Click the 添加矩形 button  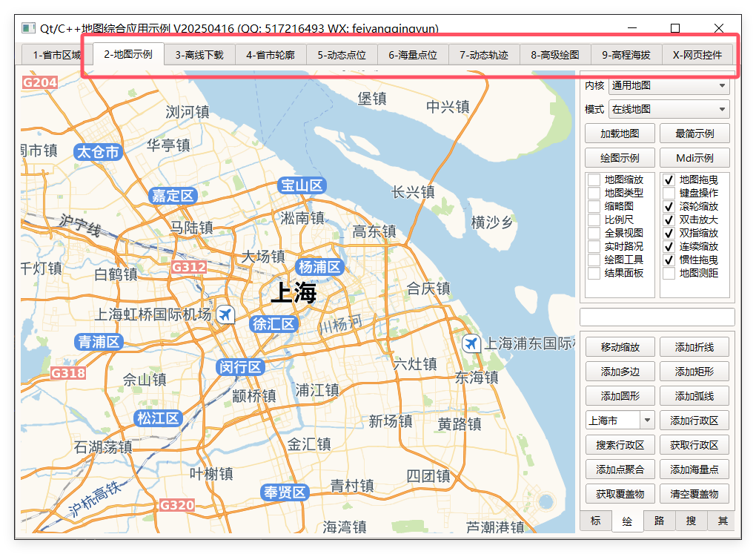pyautogui.click(x=694, y=372)
